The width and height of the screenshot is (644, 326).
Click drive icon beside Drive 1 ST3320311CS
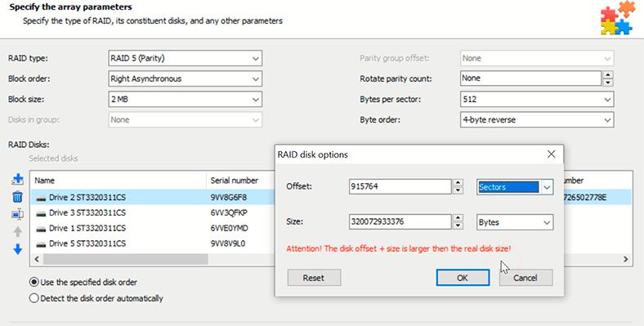(41, 229)
